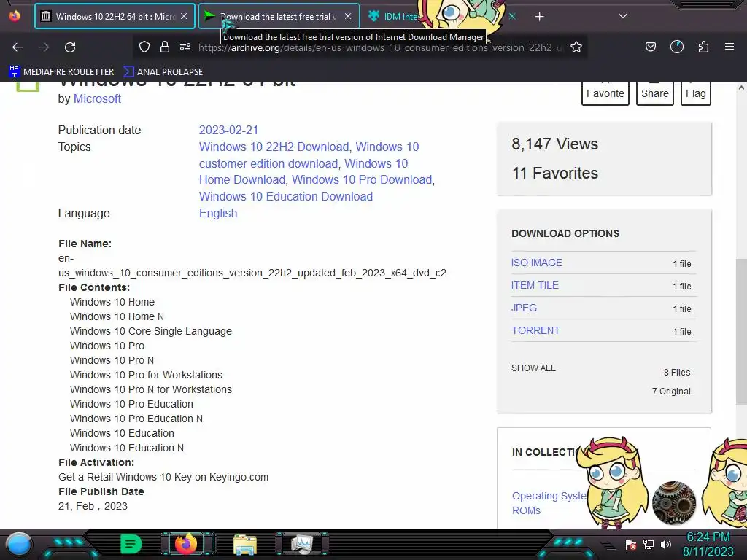Open the volume speaker tray icon
This screenshot has height=560, width=747.
pyautogui.click(x=666, y=544)
